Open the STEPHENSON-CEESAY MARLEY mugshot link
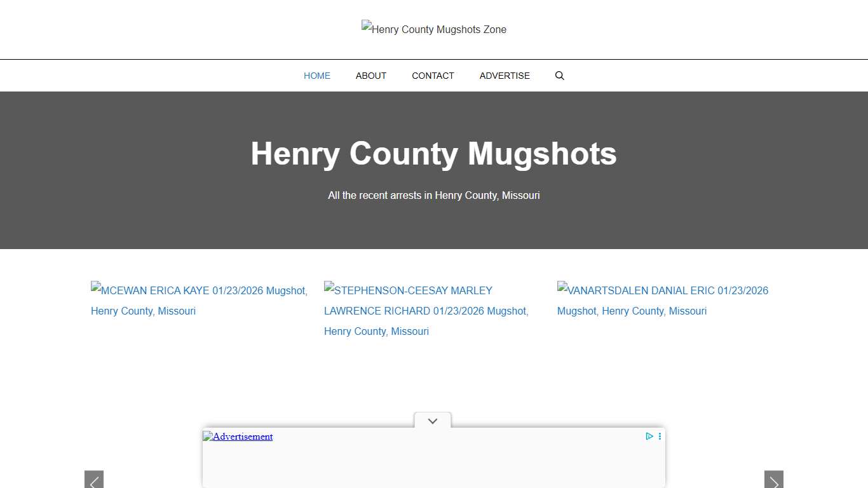The image size is (868, 488). 426,311
